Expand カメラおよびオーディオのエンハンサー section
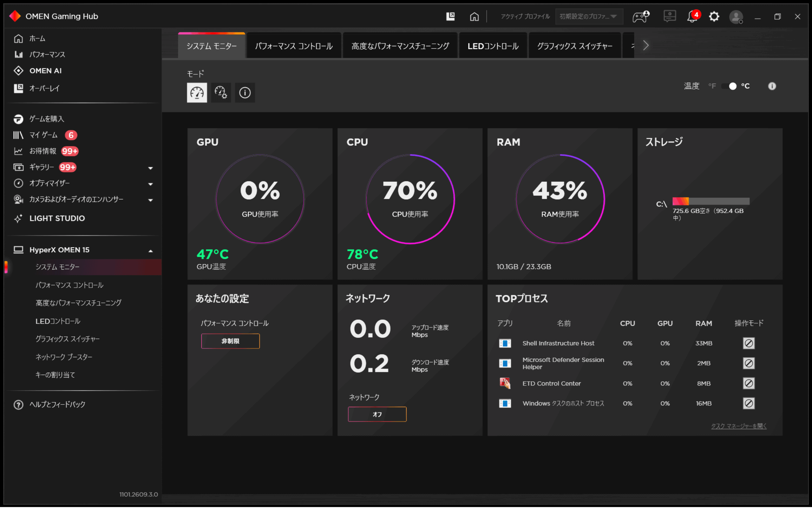The height and width of the screenshot is (508, 812). coord(150,200)
